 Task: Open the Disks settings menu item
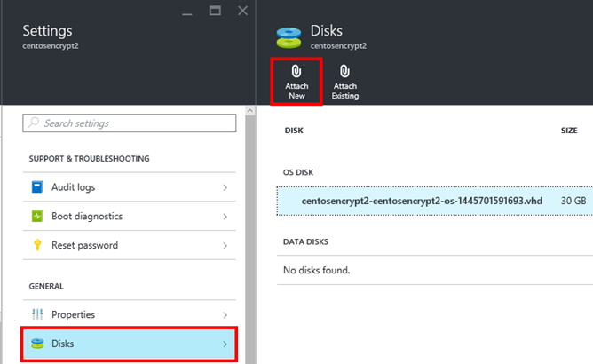[129, 344]
